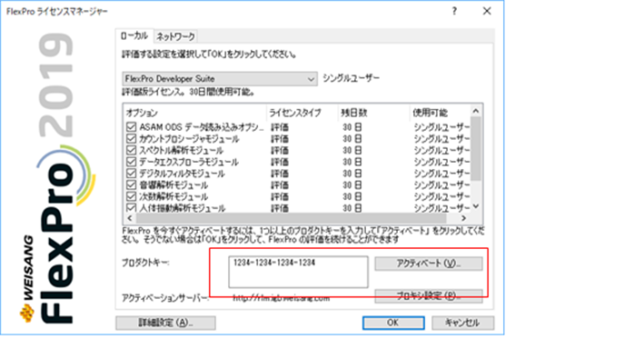644x339 pixels.
Task: Open プロキシ設定 (P)... button
Action: tap(429, 296)
